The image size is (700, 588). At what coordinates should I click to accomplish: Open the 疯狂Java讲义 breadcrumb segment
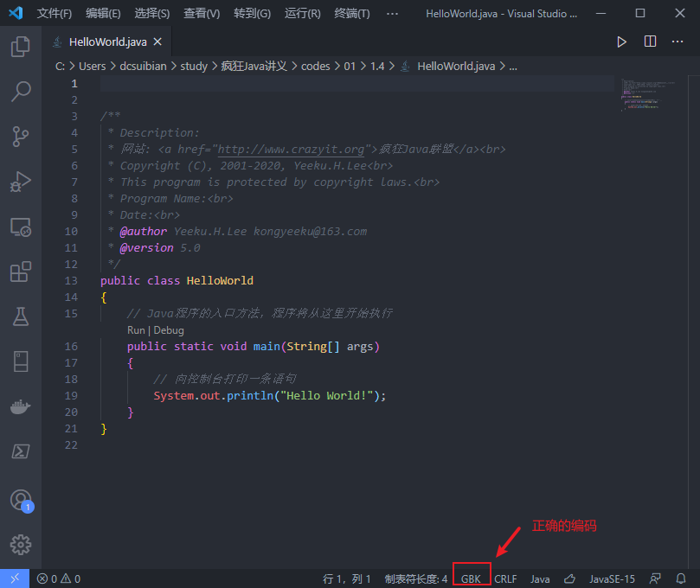click(x=254, y=67)
